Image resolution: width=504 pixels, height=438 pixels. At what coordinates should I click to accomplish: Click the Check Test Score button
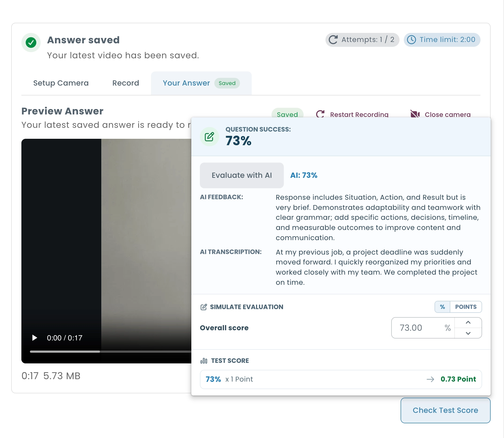click(445, 410)
